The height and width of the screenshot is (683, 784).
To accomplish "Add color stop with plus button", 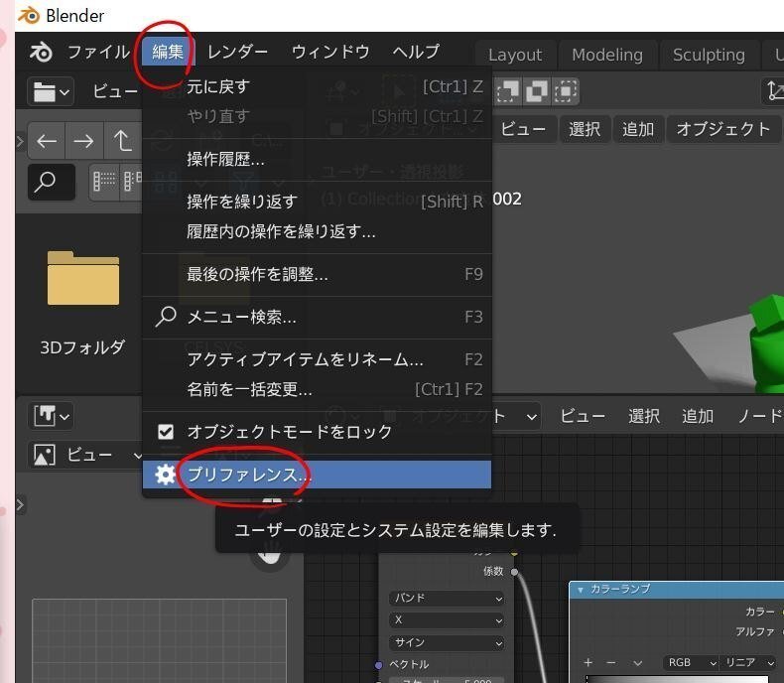I will point(588,662).
